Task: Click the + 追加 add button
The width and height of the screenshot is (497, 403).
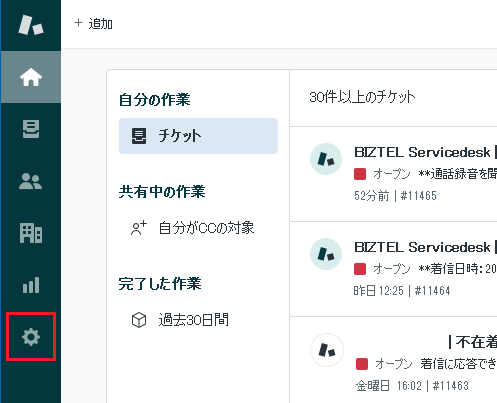Action: (93, 24)
